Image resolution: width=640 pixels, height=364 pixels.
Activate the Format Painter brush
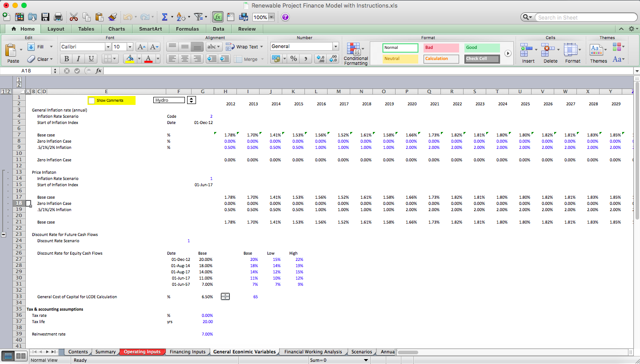(112, 17)
